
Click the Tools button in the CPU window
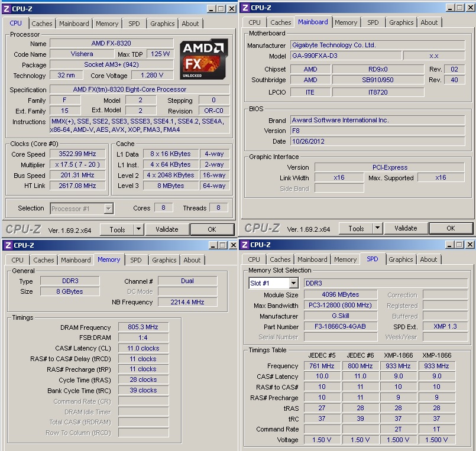[x=117, y=230]
